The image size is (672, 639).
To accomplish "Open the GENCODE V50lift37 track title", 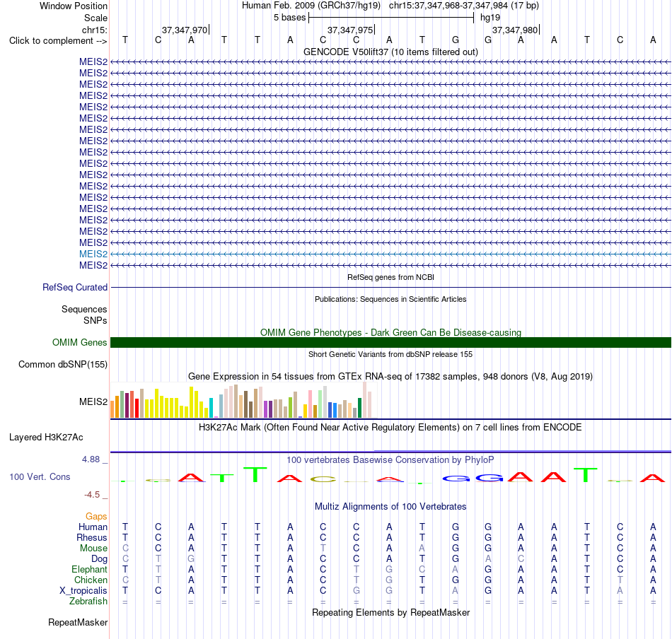I will pyautogui.click(x=390, y=52).
